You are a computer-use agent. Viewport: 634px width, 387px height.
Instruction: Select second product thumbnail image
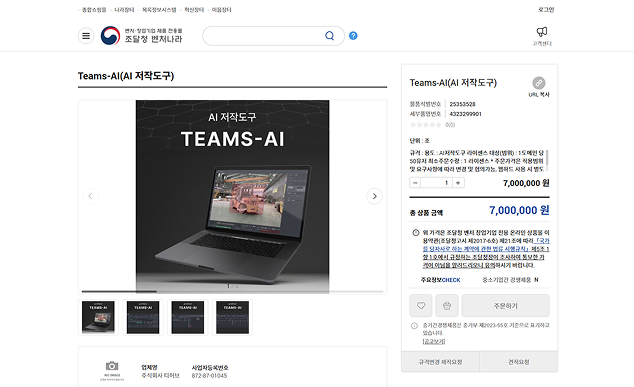tap(143, 317)
